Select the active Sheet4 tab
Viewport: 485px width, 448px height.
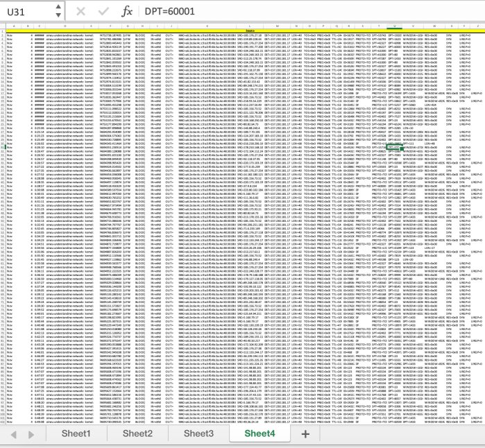(x=259, y=433)
